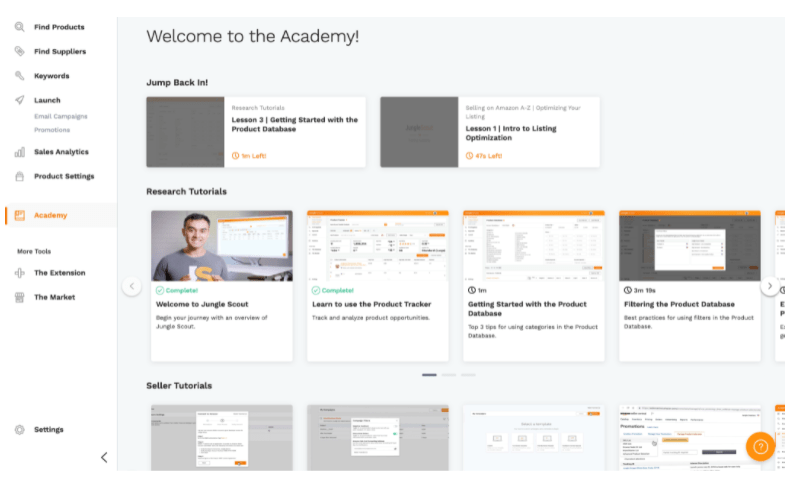The width and height of the screenshot is (795, 487).
Task: Click the Sales Analytics bar chart icon
Action: click(x=19, y=152)
